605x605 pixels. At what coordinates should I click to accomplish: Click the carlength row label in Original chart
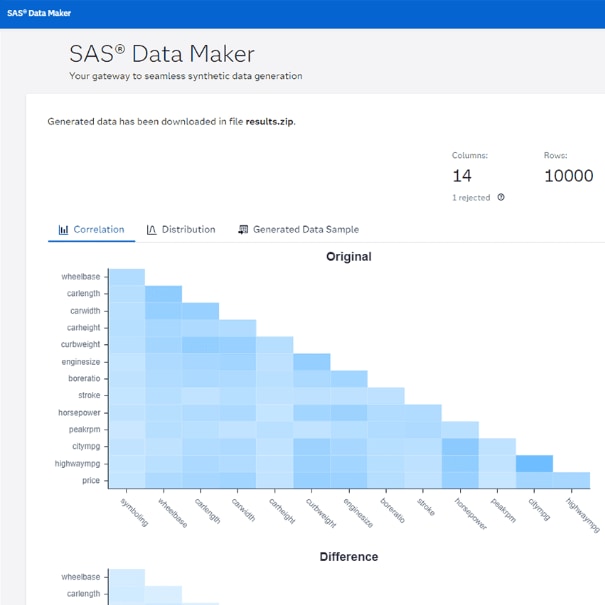tap(83, 294)
